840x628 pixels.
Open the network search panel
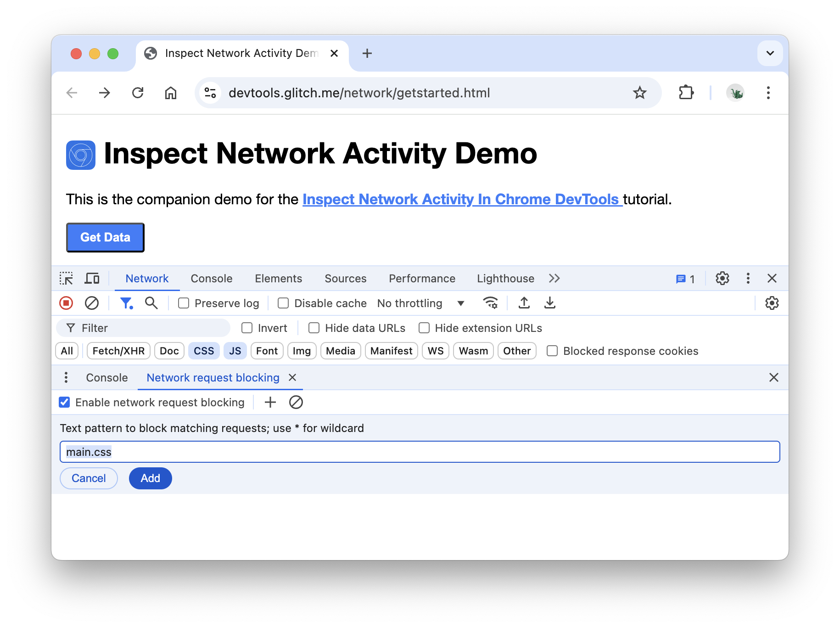point(151,303)
